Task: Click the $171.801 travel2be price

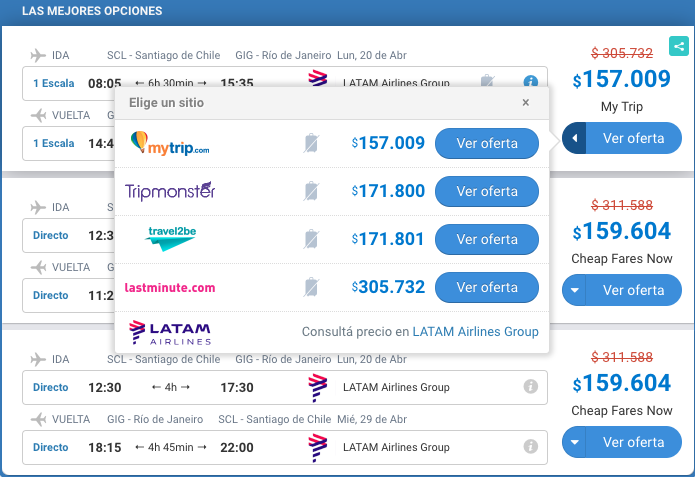Action: pos(388,238)
